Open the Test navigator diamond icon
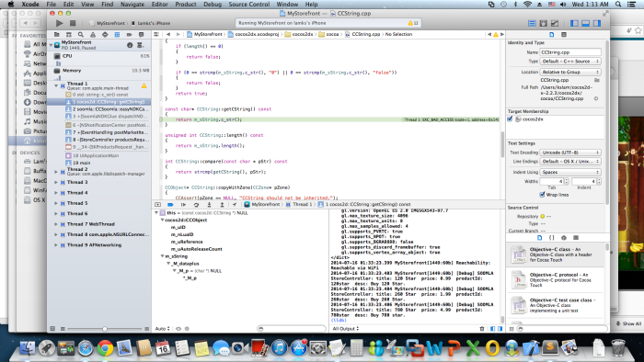Viewport: 644px width, 362px height. coord(105,34)
